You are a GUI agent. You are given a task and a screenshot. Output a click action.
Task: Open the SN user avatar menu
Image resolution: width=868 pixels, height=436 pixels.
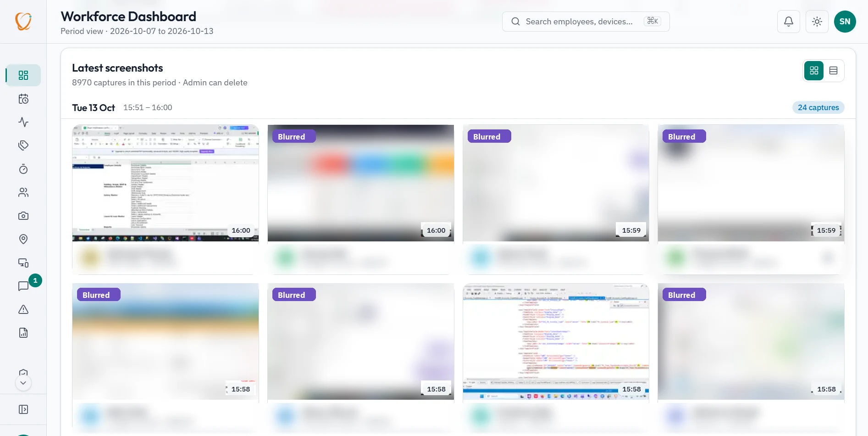(x=845, y=22)
